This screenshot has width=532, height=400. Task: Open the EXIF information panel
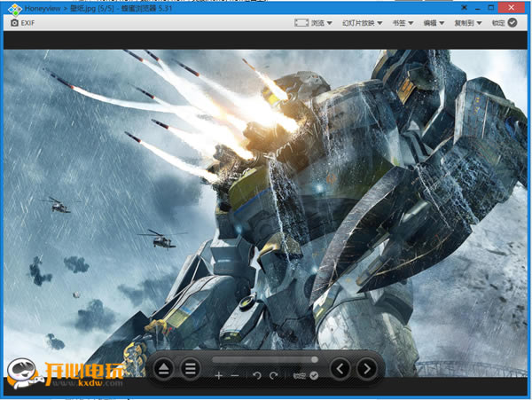[x=22, y=23]
